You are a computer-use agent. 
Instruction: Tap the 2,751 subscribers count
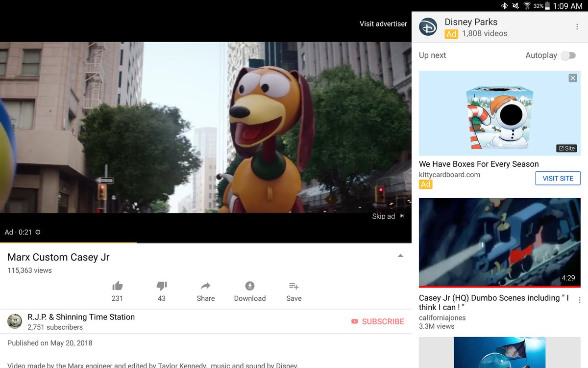pyautogui.click(x=55, y=327)
